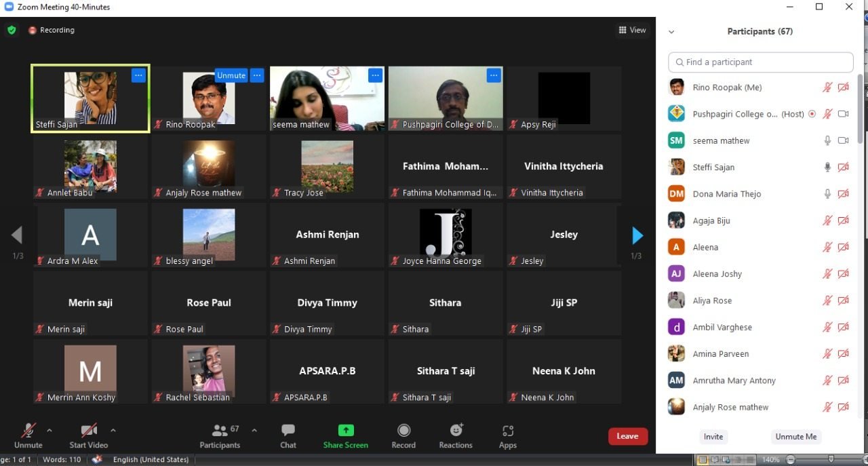Screen dimensions: 868x466
Task: Open the Reactions menu
Action: coord(456,435)
